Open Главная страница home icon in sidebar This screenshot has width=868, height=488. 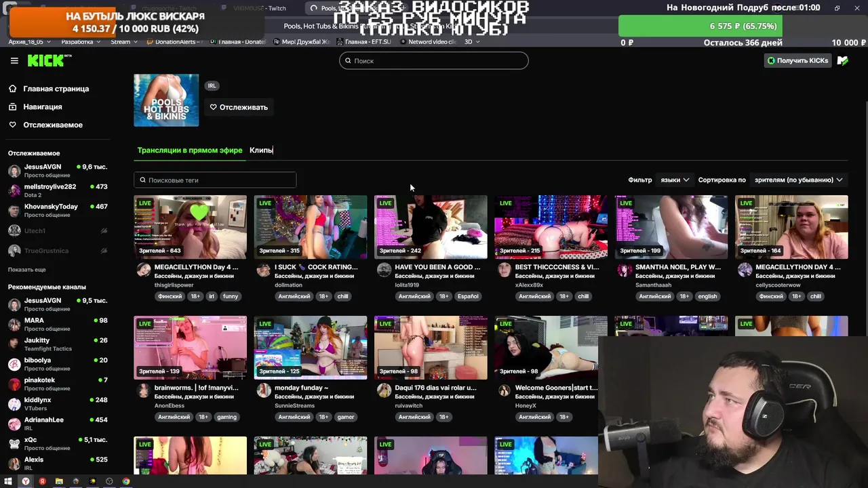12,89
